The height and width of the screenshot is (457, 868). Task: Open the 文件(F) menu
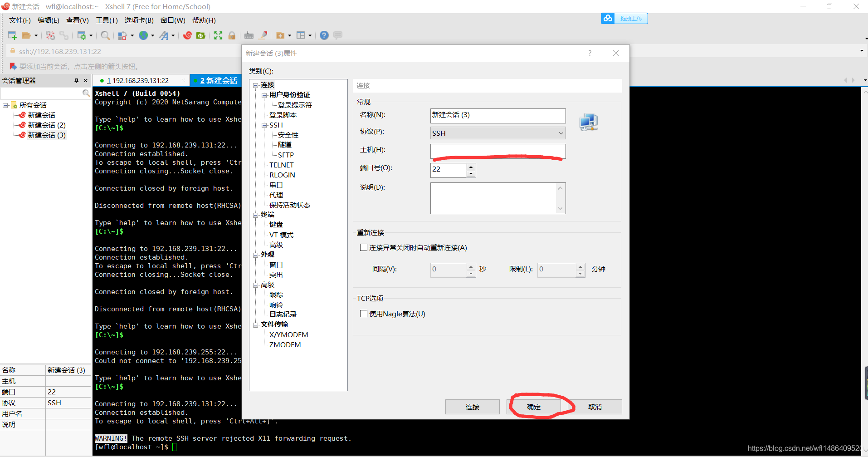coord(20,20)
